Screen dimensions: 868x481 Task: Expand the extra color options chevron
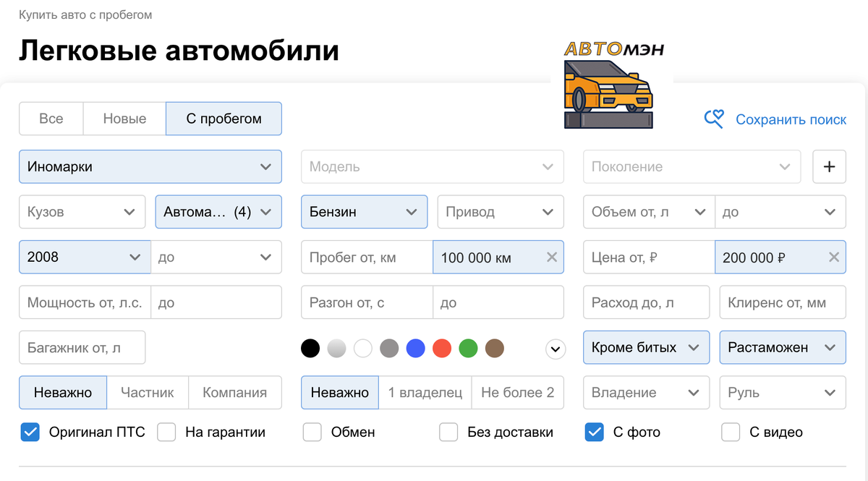pyautogui.click(x=555, y=348)
